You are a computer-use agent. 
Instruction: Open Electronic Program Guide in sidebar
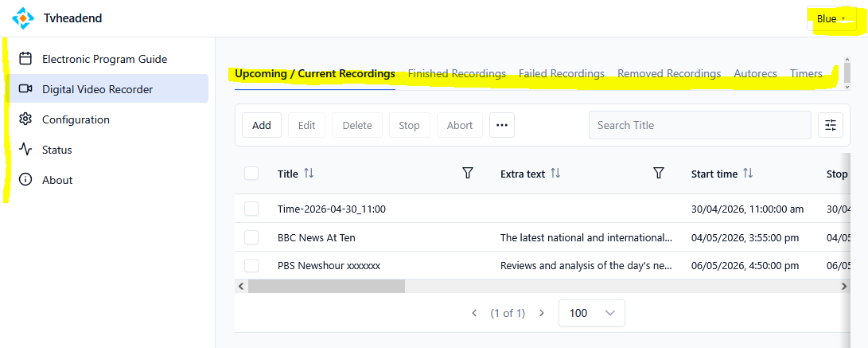104,59
